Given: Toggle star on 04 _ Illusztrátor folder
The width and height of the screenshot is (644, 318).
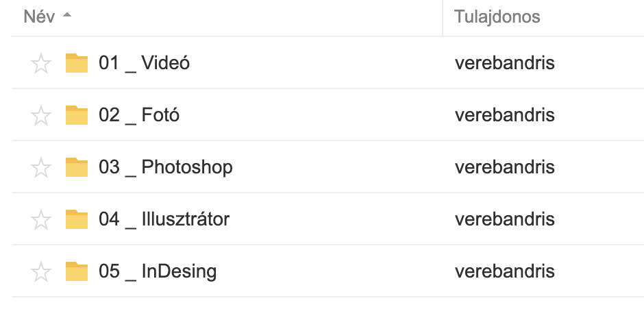Looking at the screenshot, I should tap(41, 220).
